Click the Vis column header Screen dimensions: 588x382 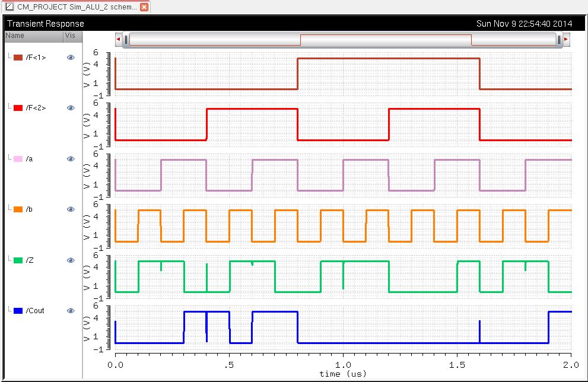73,36
